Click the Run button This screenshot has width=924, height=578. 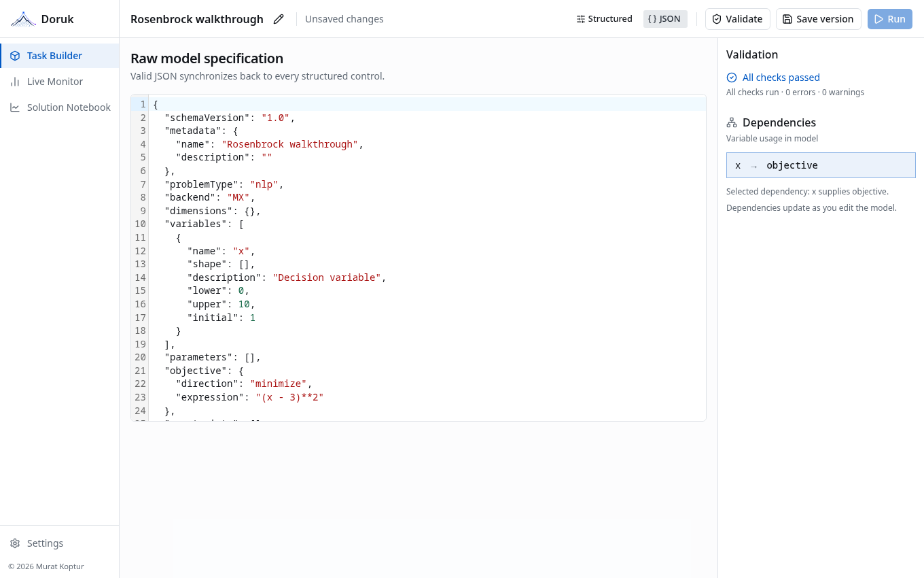pyautogui.click(x=889, y=19)
